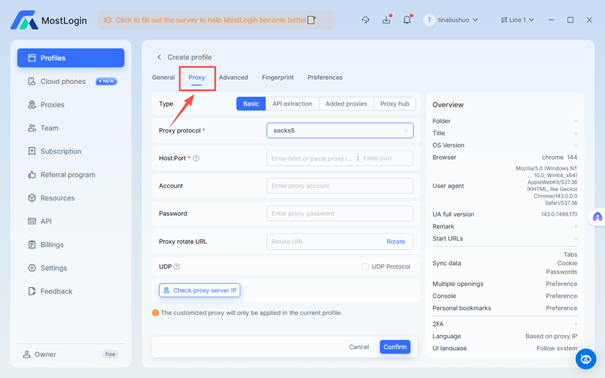The width and height of the screenshot is (605, 378).
Task: Click the Overview heading
Action: coord(448,105)
